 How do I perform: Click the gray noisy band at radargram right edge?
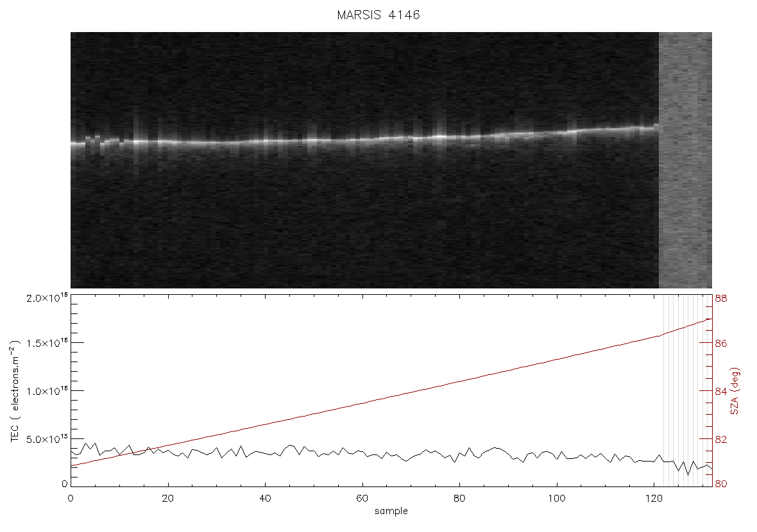click(685, 160)
